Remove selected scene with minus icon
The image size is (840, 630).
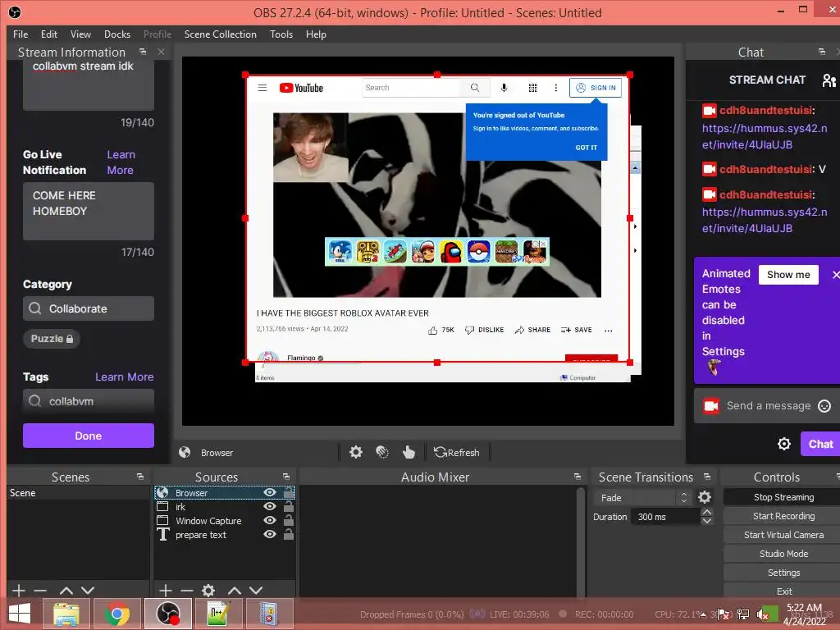point(40,591)
